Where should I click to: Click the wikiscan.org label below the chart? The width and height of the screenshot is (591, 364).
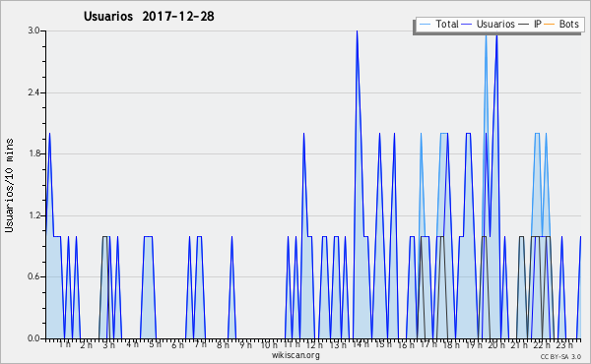[x=295, y=355]
